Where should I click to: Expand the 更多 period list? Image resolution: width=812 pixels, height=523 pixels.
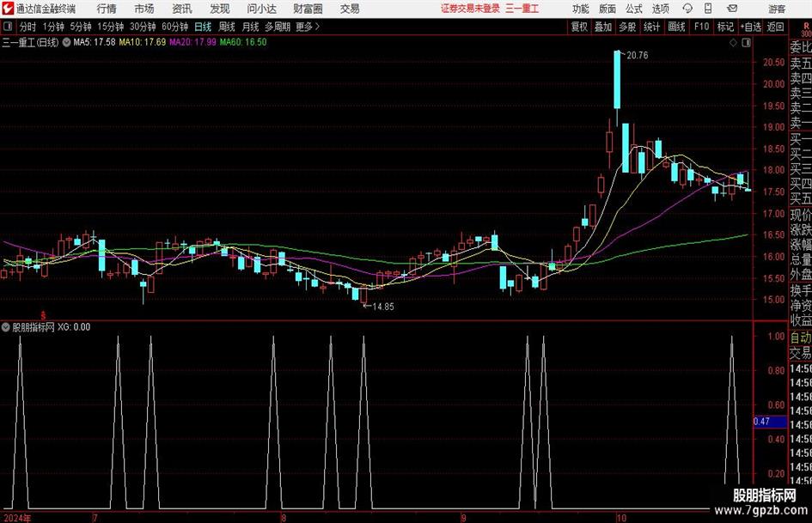[308, 27]
